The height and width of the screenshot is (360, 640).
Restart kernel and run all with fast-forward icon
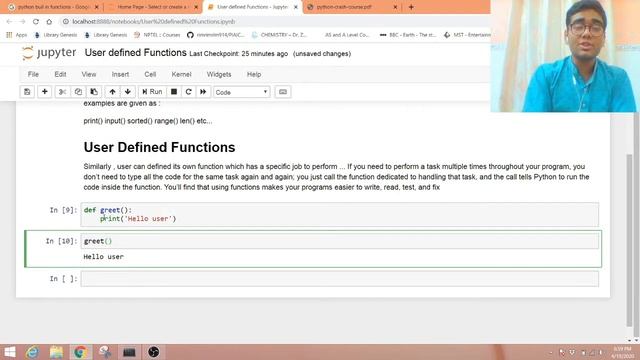(203, 92)
